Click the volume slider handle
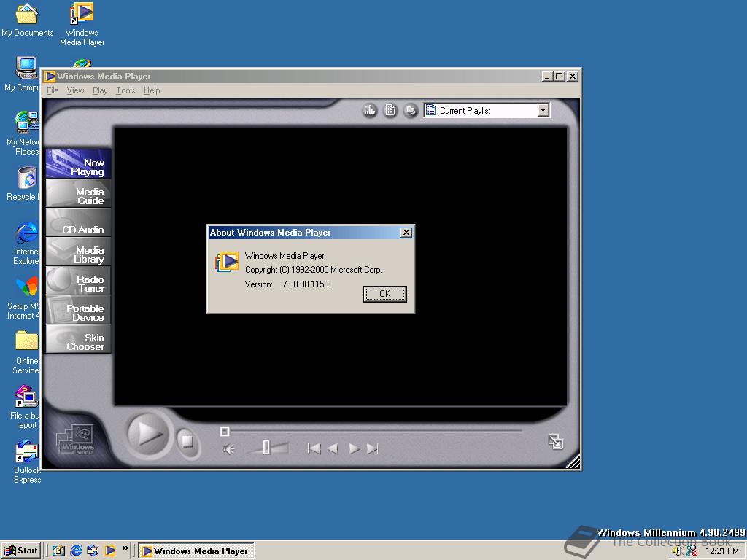 click(x=266, y=447)
